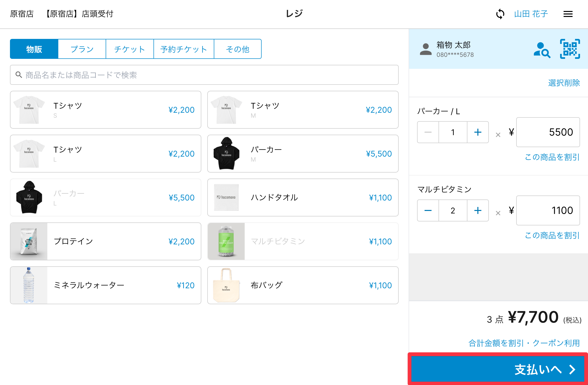
Task: Edit the マルチビタミン price field
Action: click(x=548, y=210)
